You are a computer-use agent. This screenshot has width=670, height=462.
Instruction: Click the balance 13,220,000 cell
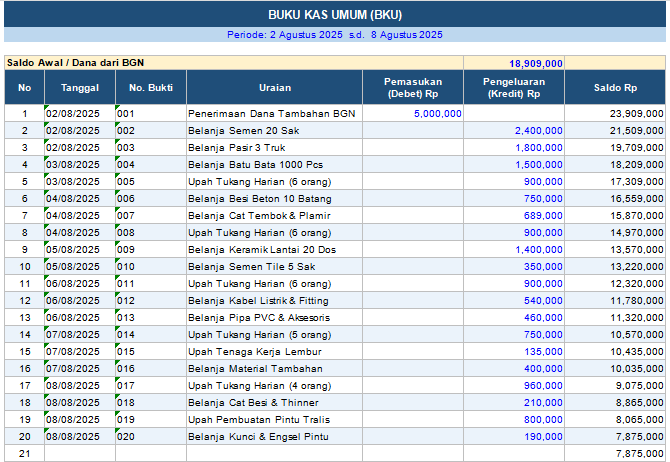coord(615,266)
